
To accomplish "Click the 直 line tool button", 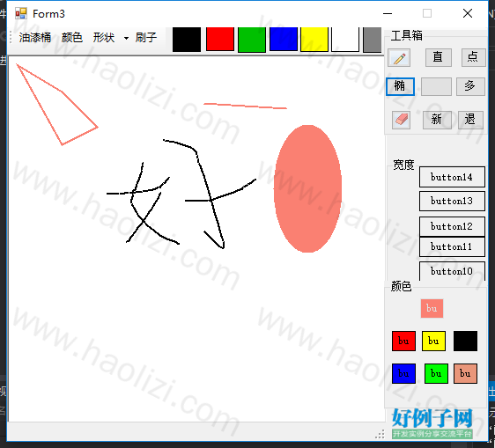I will 438,57.
